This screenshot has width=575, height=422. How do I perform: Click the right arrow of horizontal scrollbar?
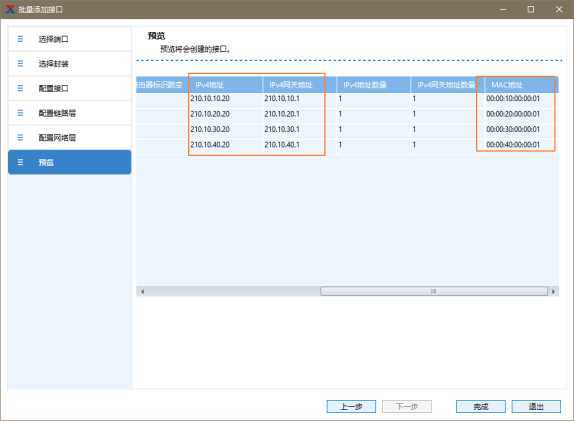[553, 291]
